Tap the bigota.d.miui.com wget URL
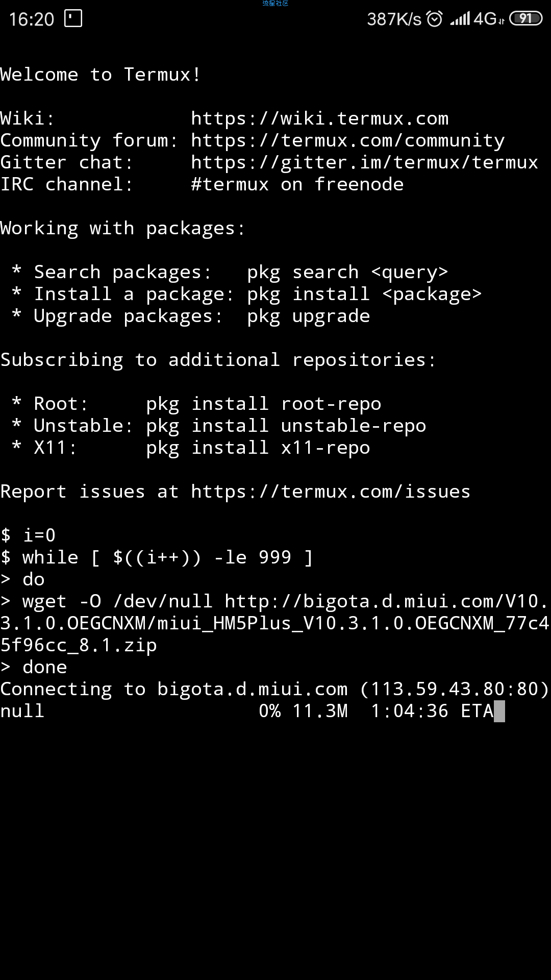The image size is (551, 980). point(275,623)
